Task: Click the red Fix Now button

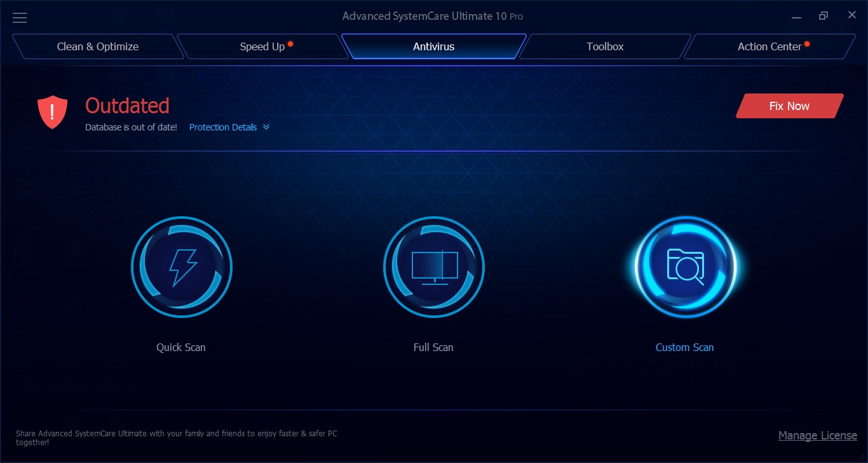Action: point(790,106)
